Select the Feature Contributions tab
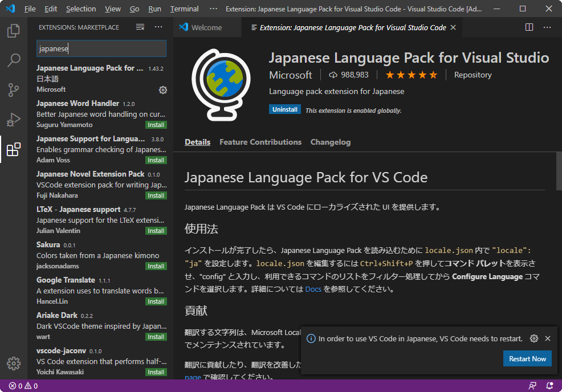This screenshot has width=562, height=392. pyautogui.click(x=260, y=142)
